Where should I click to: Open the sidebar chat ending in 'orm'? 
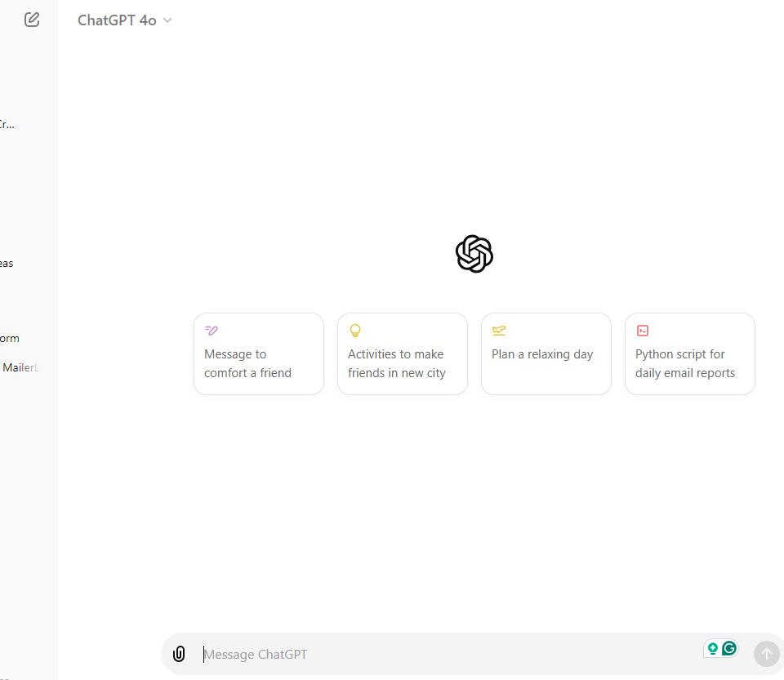tap(10, 338)
